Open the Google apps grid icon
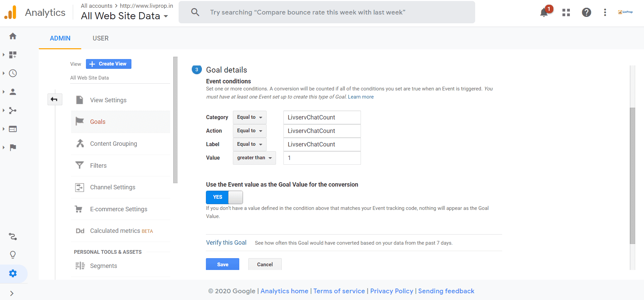This screenshot has width=644, height=300. coord(566,12)
